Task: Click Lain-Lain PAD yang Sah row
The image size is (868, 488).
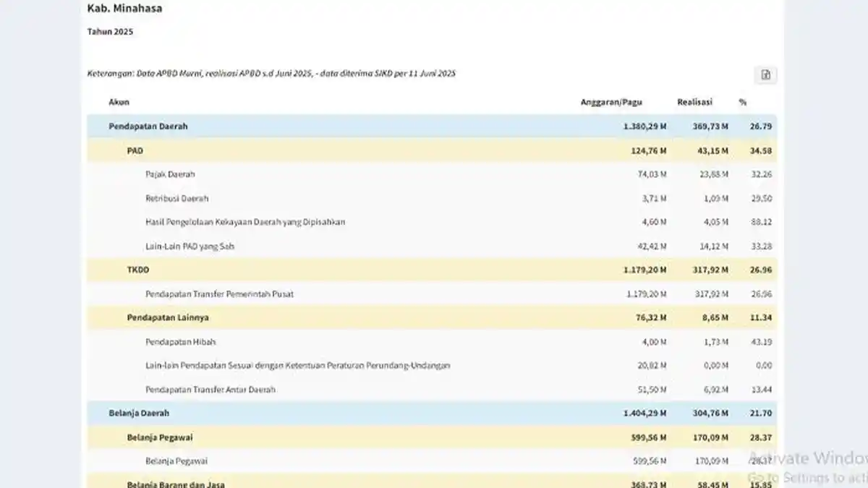Action: (432, 246)
